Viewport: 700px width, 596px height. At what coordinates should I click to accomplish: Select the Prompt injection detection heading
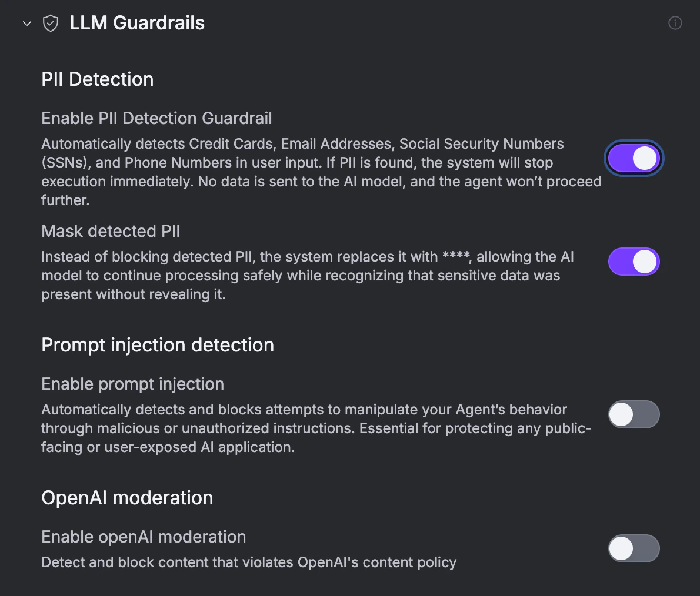click(158, 345)
